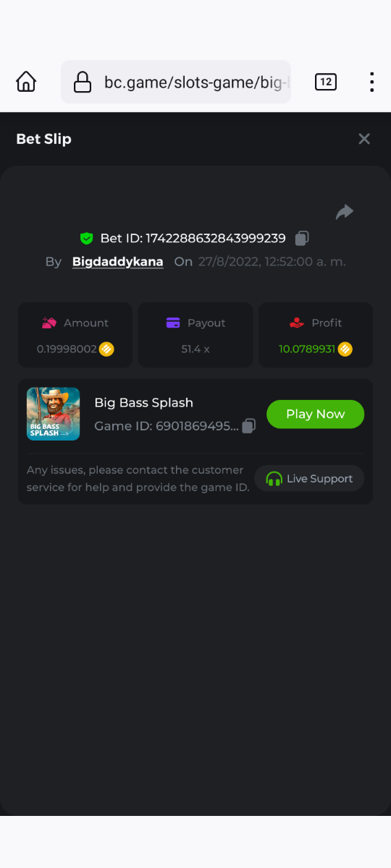Tap the Big Bass Splash title text
The width and height of the screenshot is (391, 868).
[x=144, y=402]
